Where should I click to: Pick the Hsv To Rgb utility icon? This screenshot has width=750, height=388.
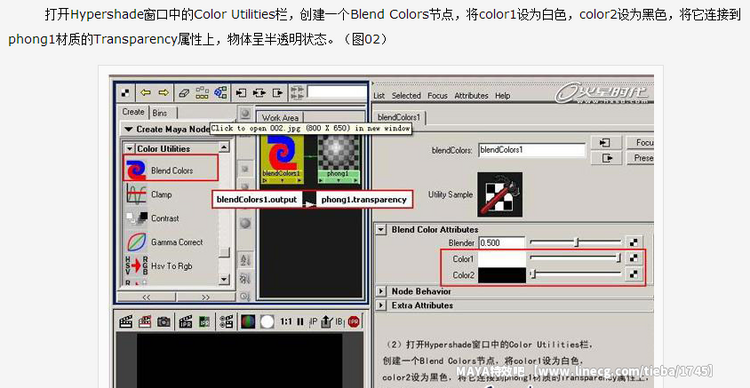click(136, 266)
